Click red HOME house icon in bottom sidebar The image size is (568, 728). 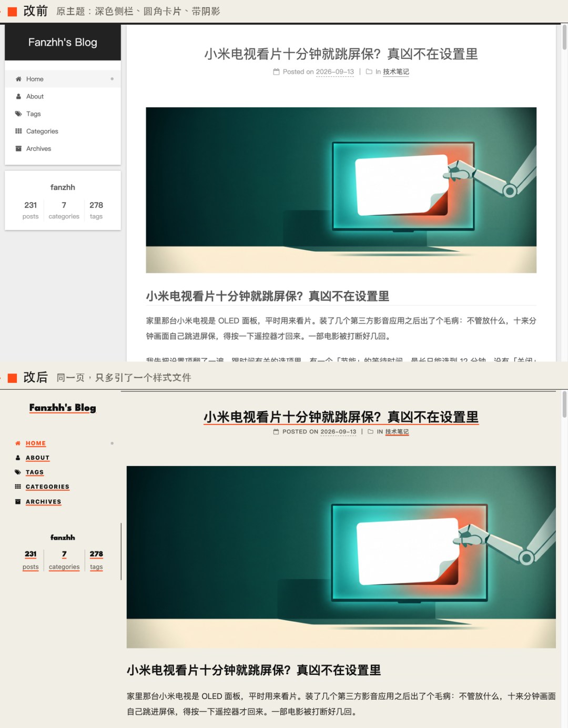tap(18, 443)
